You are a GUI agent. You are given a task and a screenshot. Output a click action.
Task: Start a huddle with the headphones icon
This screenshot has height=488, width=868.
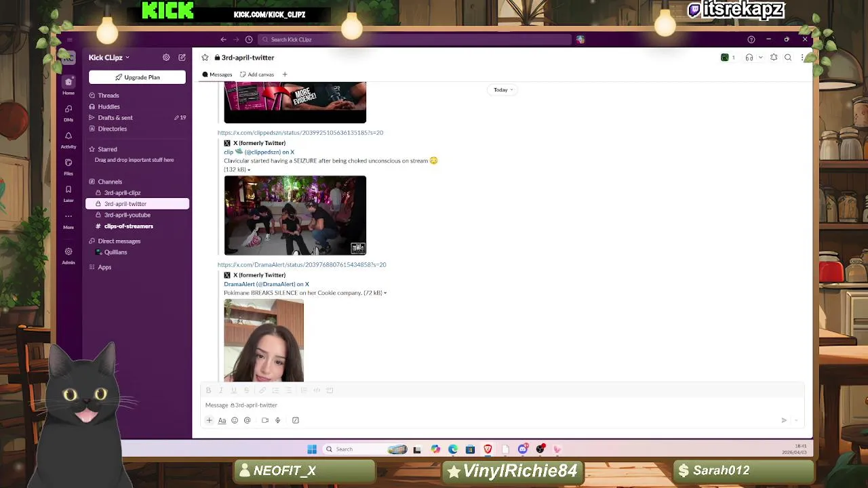tap(749, 58)
